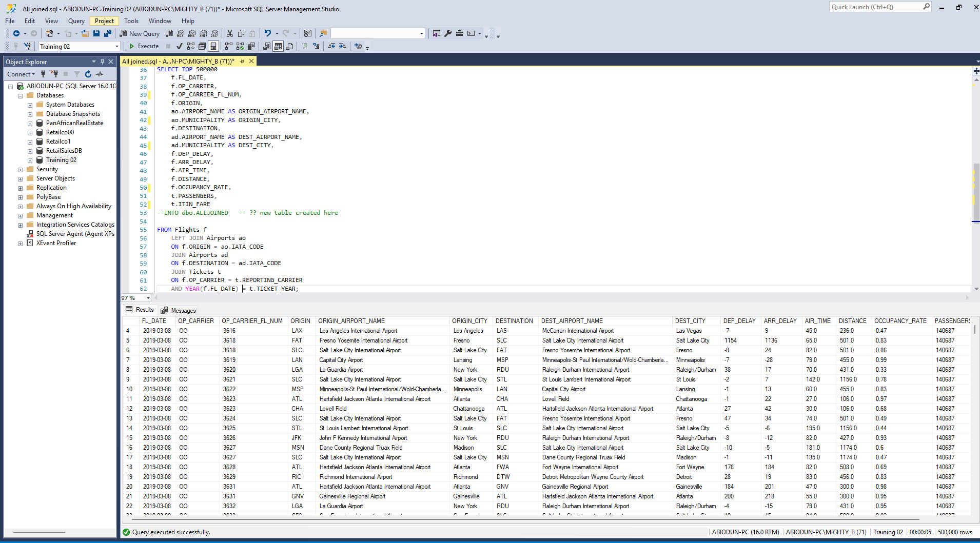The width and height of the screenshot is (980, 543).
Task: Click the Parse checkmark icon
Action: [x=179, y=46]
